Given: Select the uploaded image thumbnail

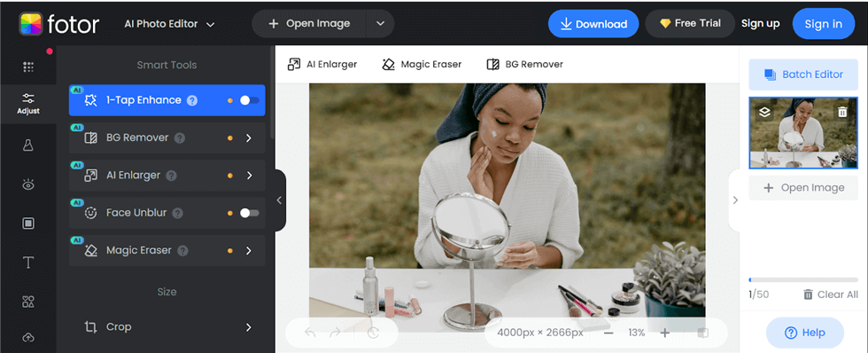Looking at the screenshot, I should pyautogui.click(x=804, y=133).
